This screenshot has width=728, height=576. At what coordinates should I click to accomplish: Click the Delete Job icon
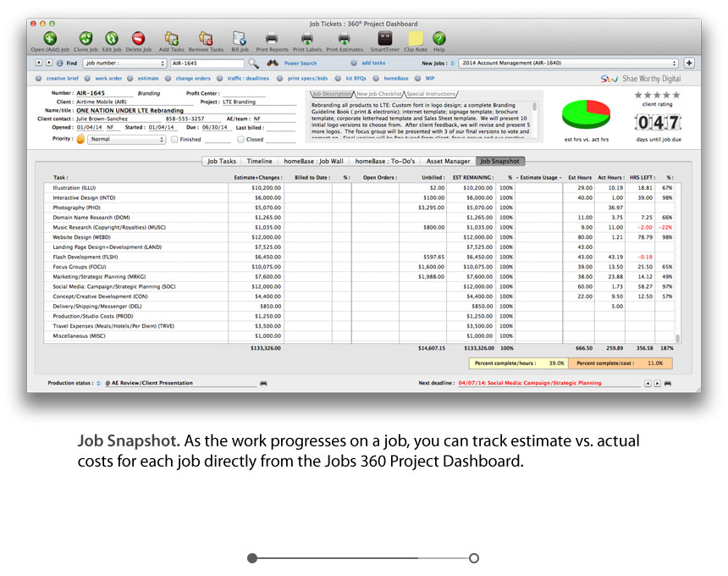tap(138, 38)
